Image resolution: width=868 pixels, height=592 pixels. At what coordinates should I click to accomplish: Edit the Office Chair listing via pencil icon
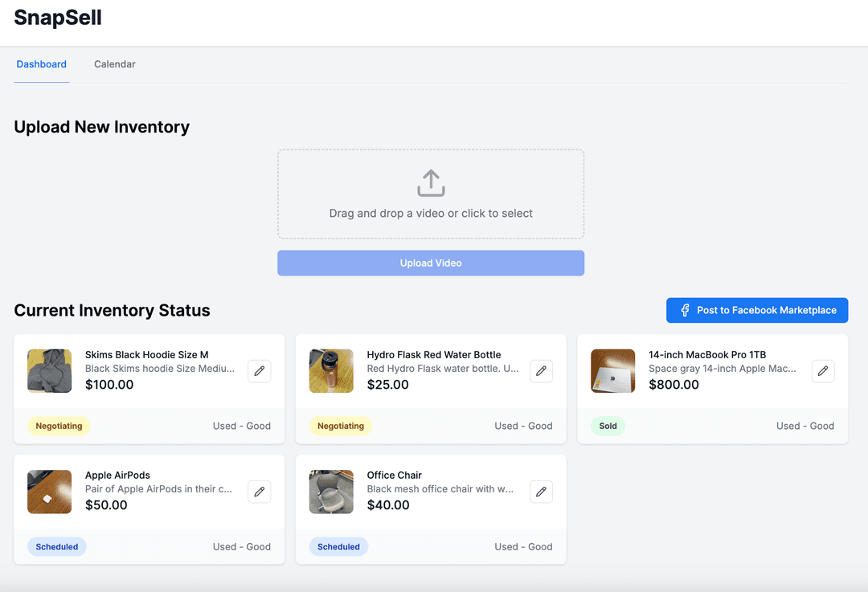541,492
